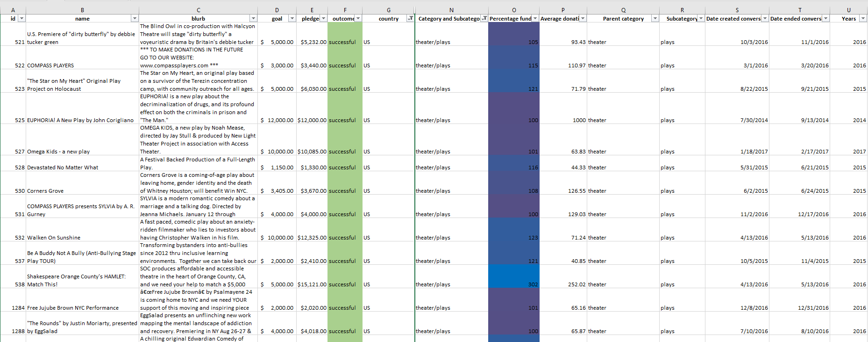This screenshot has width=868, height=342.
Task: Select the date ended cell 12/31/2016
Action: pyautogui.click(x=799, y=300)
